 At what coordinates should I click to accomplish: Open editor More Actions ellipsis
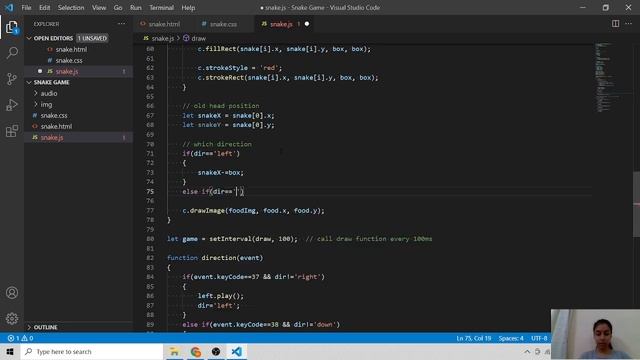[x=629, y=24]
